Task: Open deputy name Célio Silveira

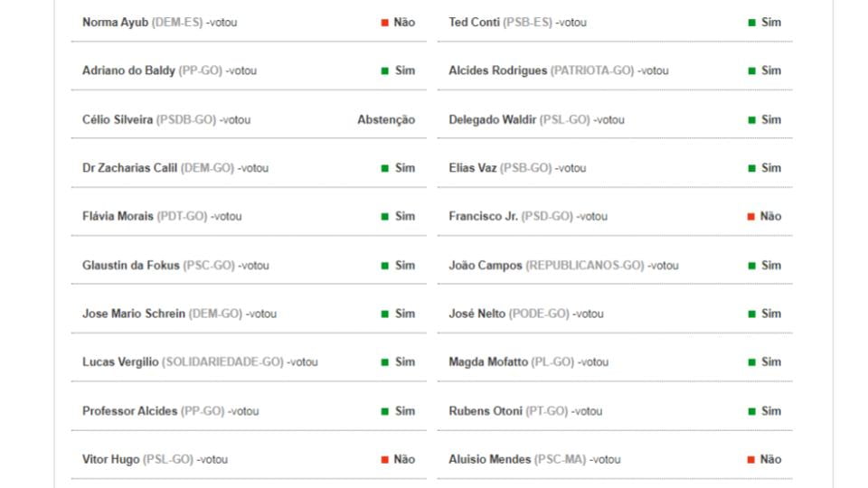Action: pyautogui.click(x=118, y=119)
